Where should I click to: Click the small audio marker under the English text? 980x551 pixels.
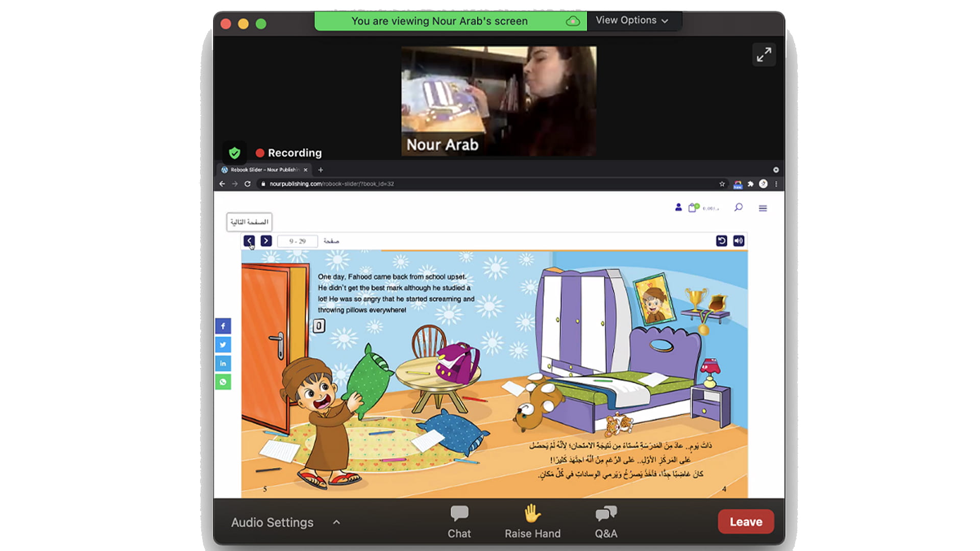319,326
